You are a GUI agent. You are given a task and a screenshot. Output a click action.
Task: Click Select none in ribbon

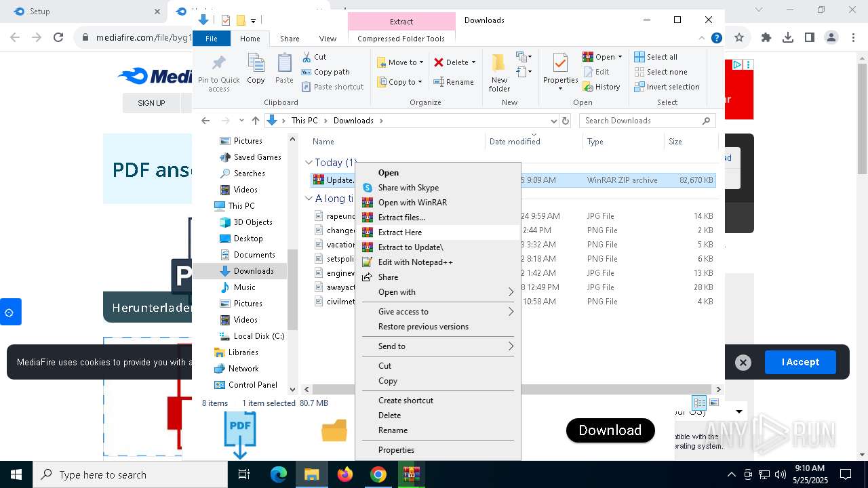[660, 72]
